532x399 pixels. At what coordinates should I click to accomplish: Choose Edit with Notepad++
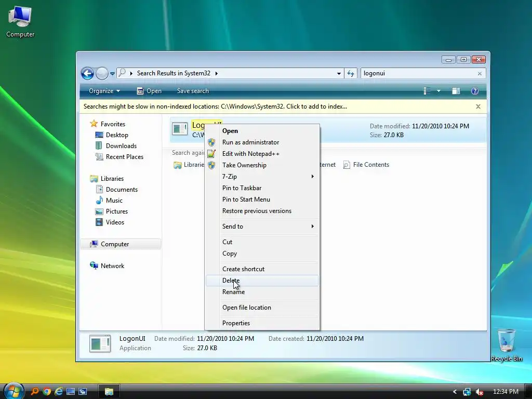tap(262, 154)
